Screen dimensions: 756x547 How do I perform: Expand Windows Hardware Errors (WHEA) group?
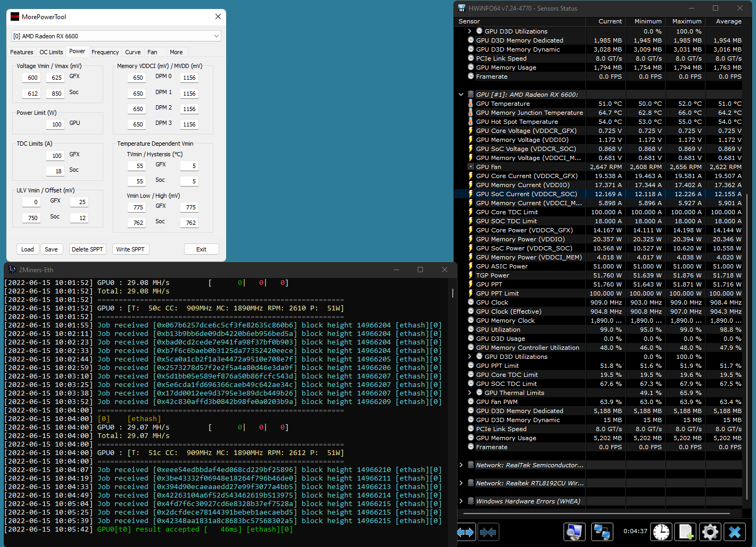pyautogui.click(x=461, y=501)
